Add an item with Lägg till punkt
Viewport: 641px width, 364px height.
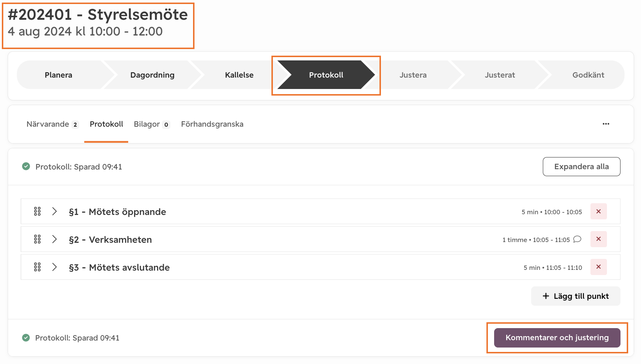click(575, 296)
